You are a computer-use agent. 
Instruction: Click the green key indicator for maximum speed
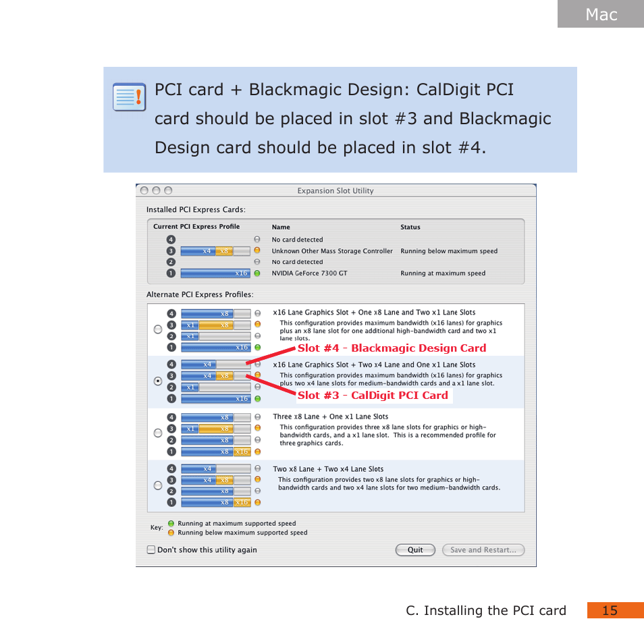click(171, 524)
